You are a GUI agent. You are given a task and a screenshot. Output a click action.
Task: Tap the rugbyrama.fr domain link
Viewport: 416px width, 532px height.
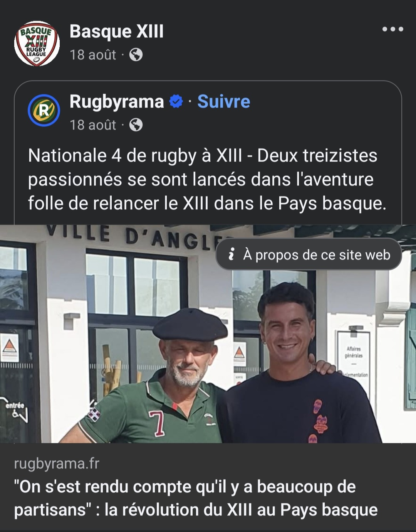tap(57, 463)
